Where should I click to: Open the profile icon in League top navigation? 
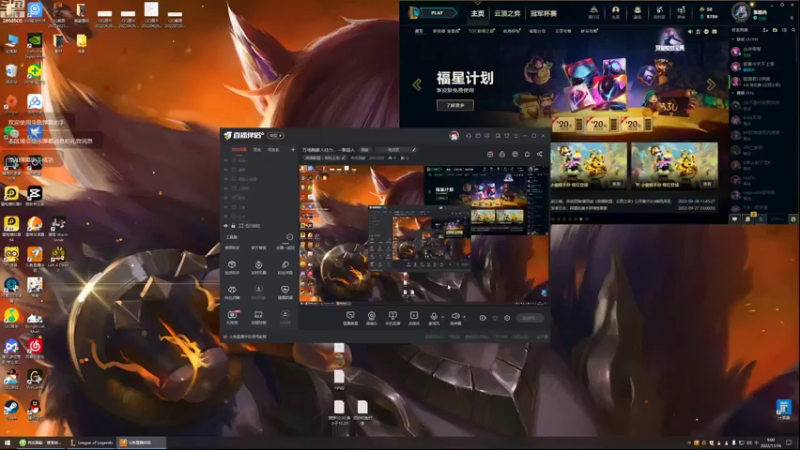[x=616, y=12]
